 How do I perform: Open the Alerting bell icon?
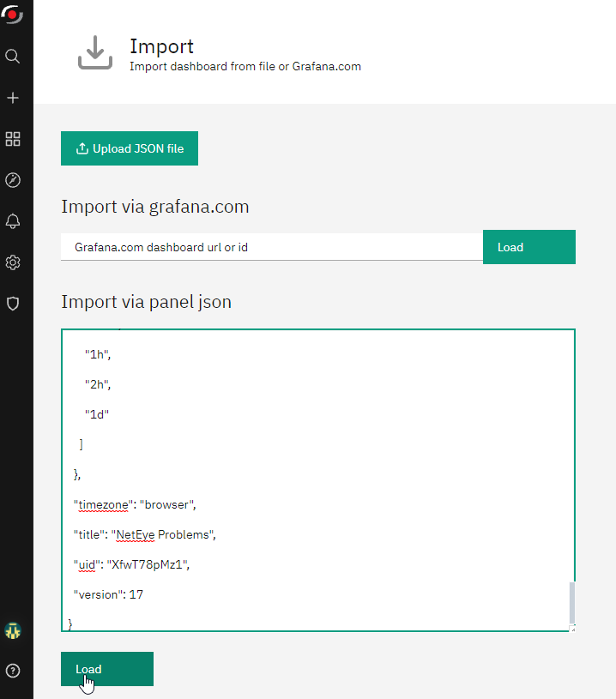pos(13,221)
